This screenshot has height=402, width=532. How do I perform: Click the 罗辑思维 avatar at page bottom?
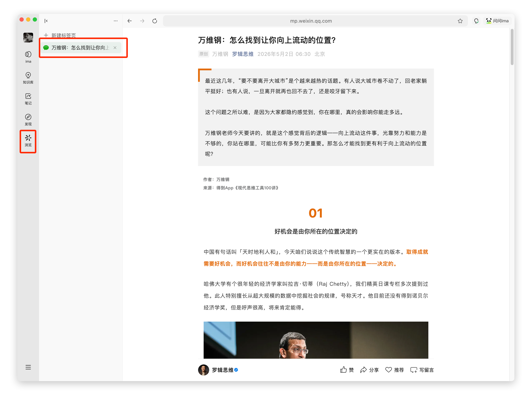tap(203, 370)
